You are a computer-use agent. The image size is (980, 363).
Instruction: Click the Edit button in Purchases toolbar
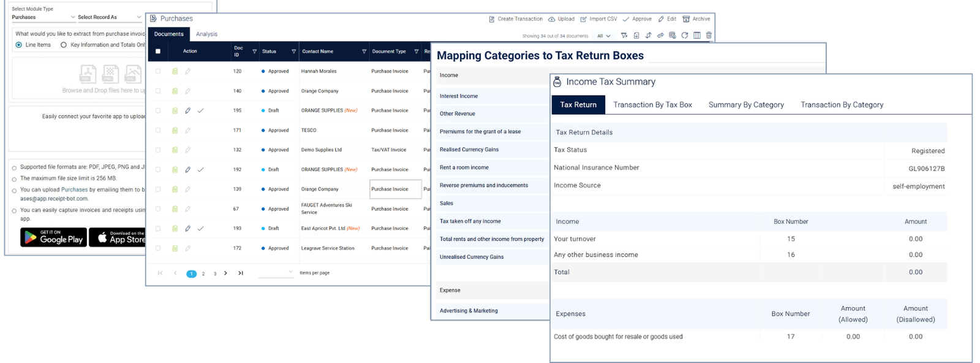tap(667, 19)
